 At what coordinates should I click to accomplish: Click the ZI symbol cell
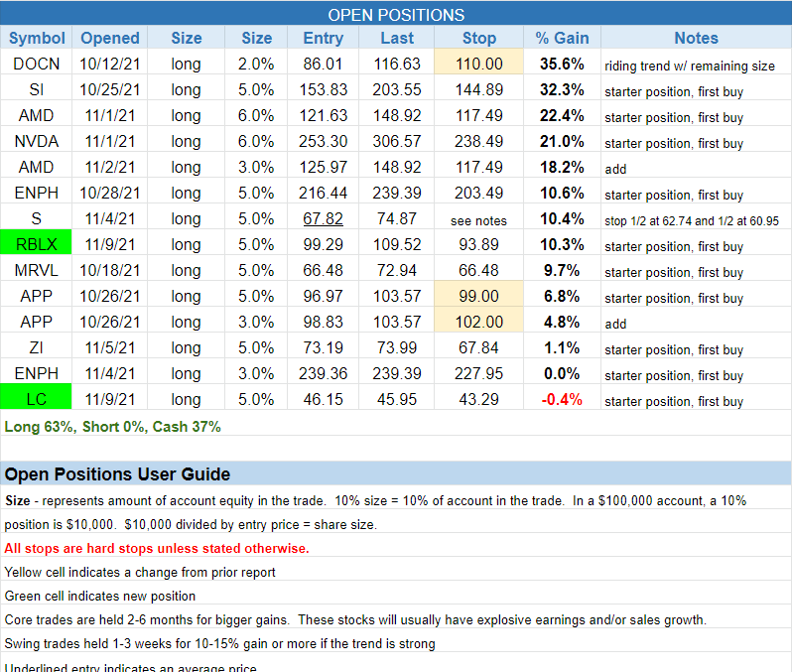37,347
